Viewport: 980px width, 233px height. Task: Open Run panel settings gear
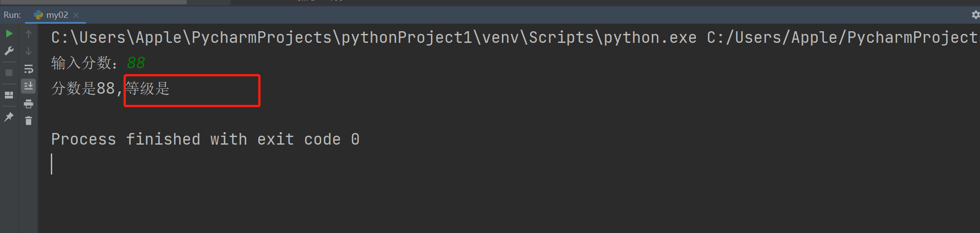[976, 15]
